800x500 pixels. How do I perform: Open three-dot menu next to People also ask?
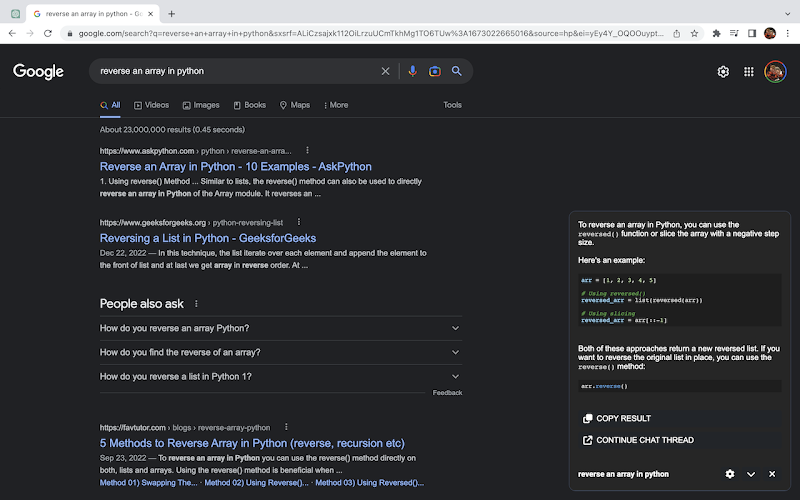pyautogui.click(x=196, y=304)
